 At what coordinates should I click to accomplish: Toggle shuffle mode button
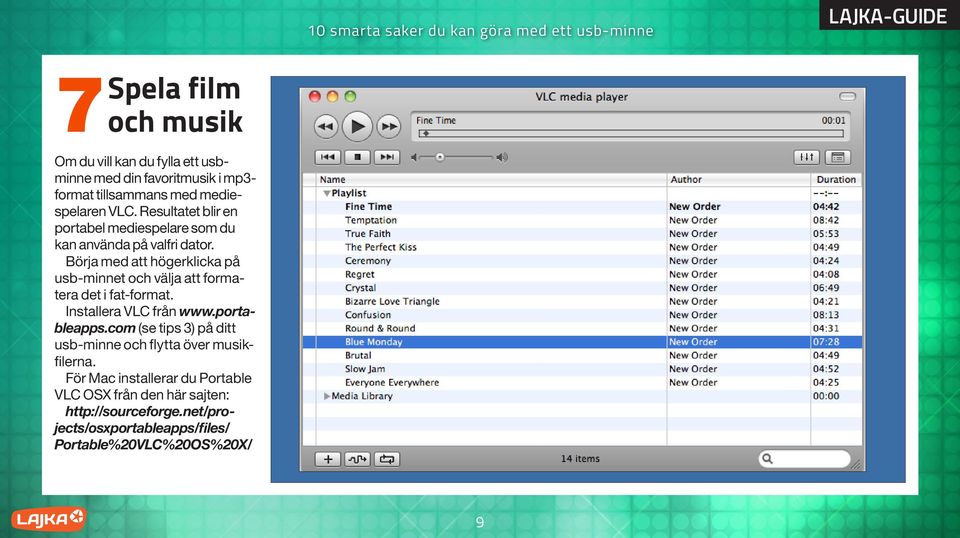click(357, 459)
